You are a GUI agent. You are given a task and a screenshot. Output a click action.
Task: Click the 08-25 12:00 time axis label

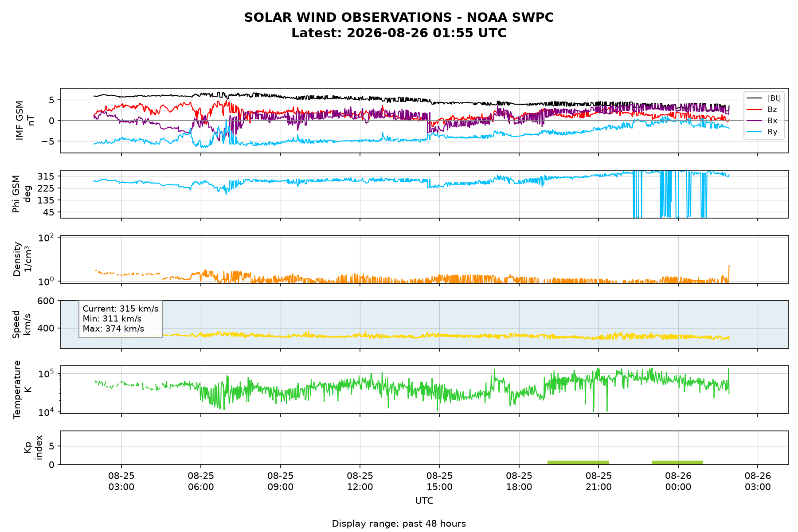coord(360,481)
